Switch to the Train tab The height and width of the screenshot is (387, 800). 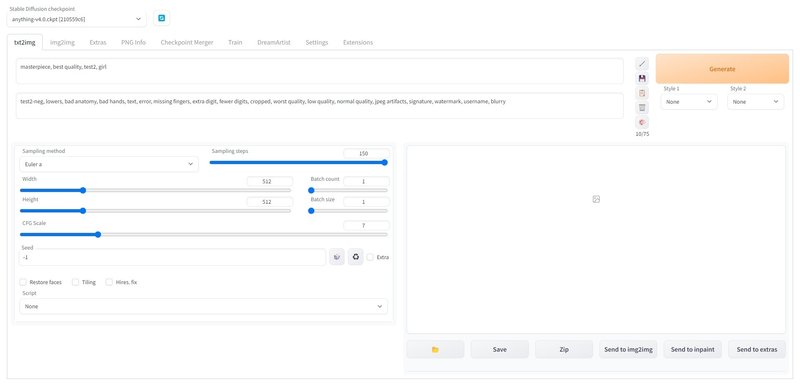(235, 42)
